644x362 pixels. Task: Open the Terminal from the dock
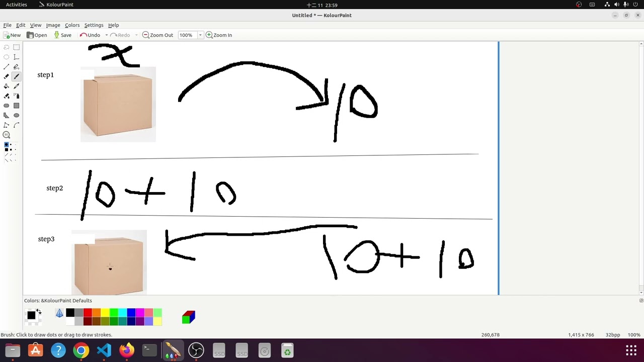(149, 350)
